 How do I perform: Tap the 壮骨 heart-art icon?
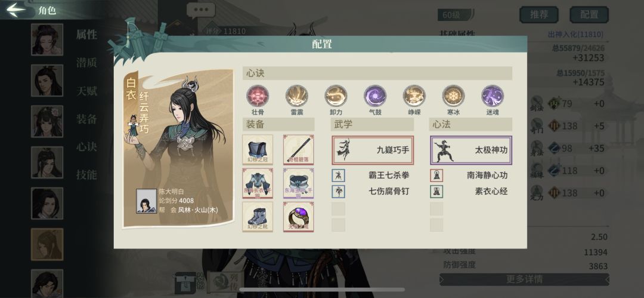pyautogui.click(x=258, y=96)
